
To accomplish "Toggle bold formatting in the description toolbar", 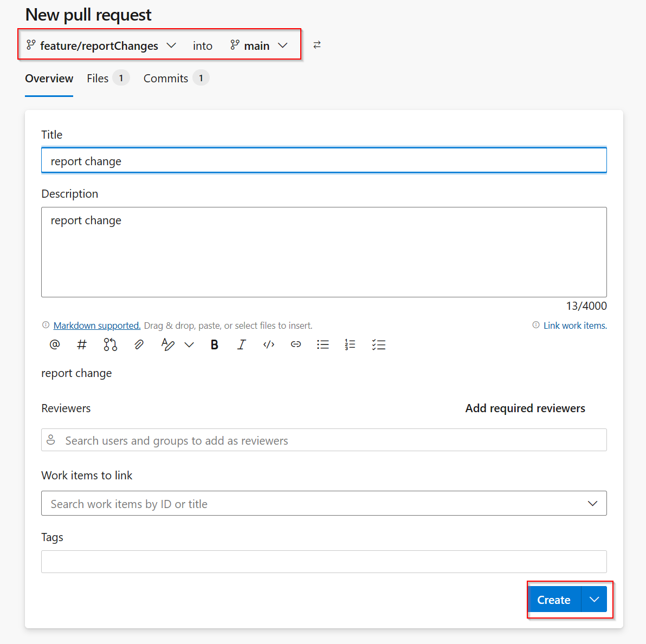I will pyautogui.click(x=214, y=344).
